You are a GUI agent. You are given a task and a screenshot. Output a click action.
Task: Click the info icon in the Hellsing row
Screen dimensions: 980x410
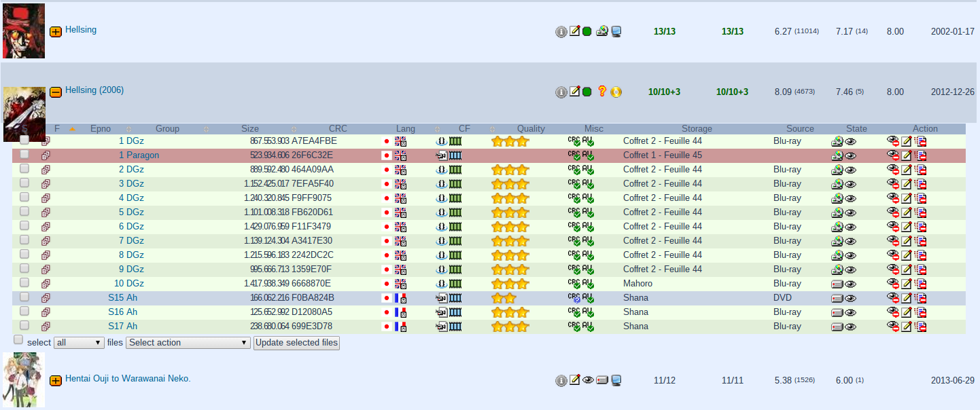[561, 32]
